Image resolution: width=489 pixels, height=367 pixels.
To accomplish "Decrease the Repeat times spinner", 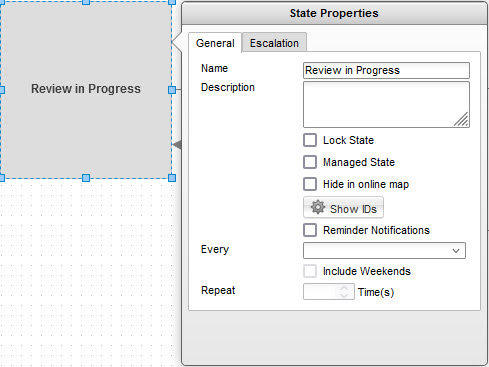I will click(x=344, y=295).
